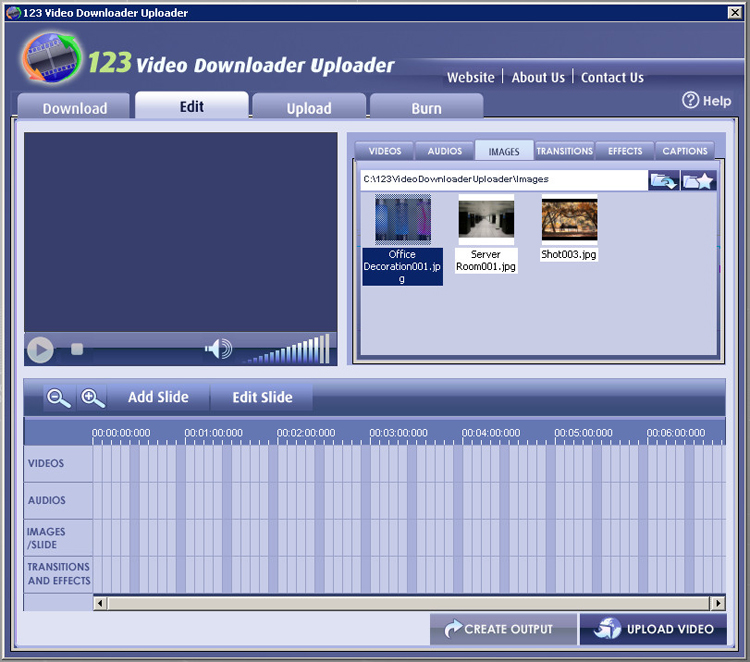Image resolution: width=750 pixels, height=662 pixels.
Task: Click the play button in the preview player
Action: pos(40,349)
